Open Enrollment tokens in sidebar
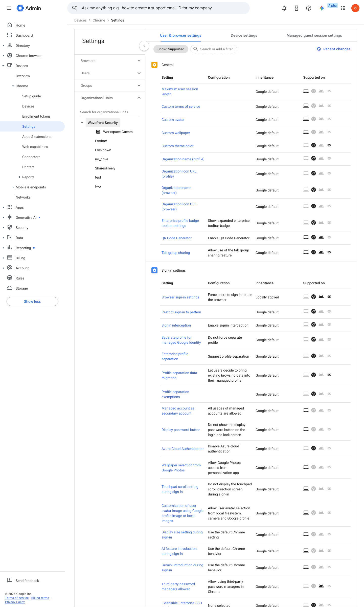This screenshot has width=364, height=607. click(36, 116)
